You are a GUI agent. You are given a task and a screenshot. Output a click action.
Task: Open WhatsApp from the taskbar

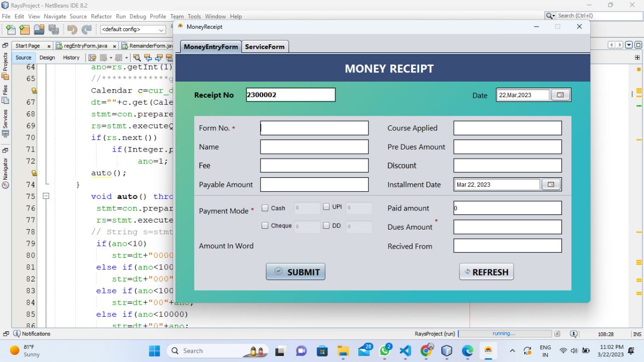(385, 351)
